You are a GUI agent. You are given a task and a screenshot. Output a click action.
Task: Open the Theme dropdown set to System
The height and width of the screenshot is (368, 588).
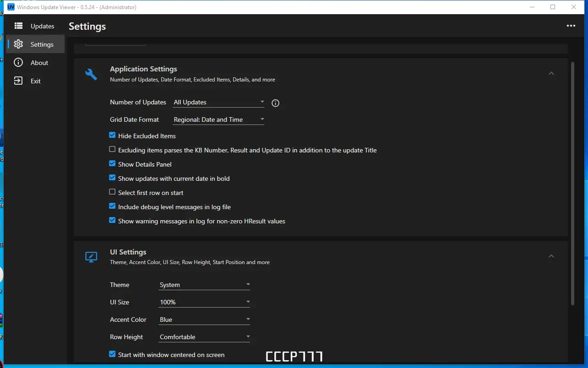point(204,285)
